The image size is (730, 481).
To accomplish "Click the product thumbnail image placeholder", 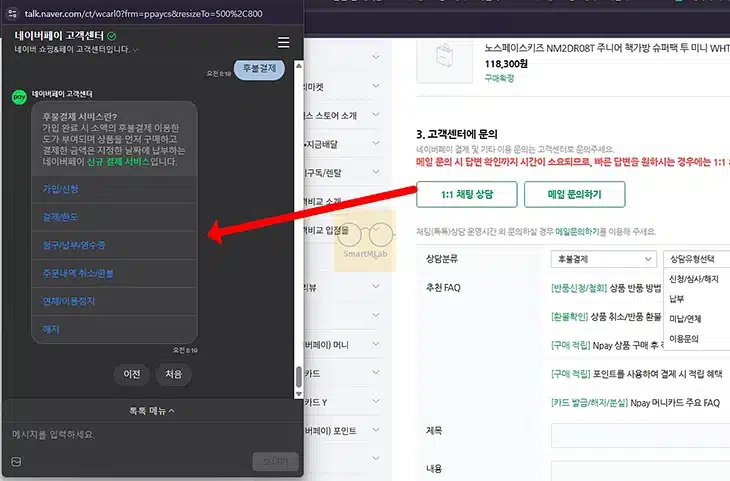I will 444,61.
